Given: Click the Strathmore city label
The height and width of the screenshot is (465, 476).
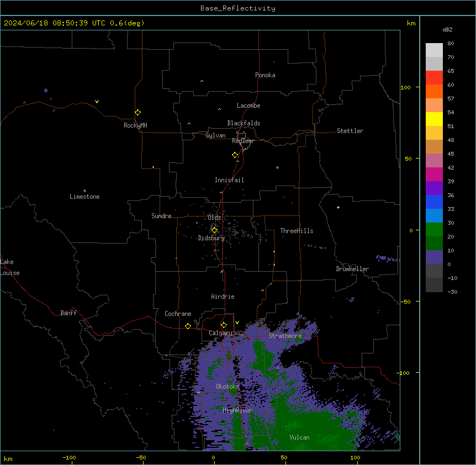Looking at the screenshot, I should click(285, 336).
